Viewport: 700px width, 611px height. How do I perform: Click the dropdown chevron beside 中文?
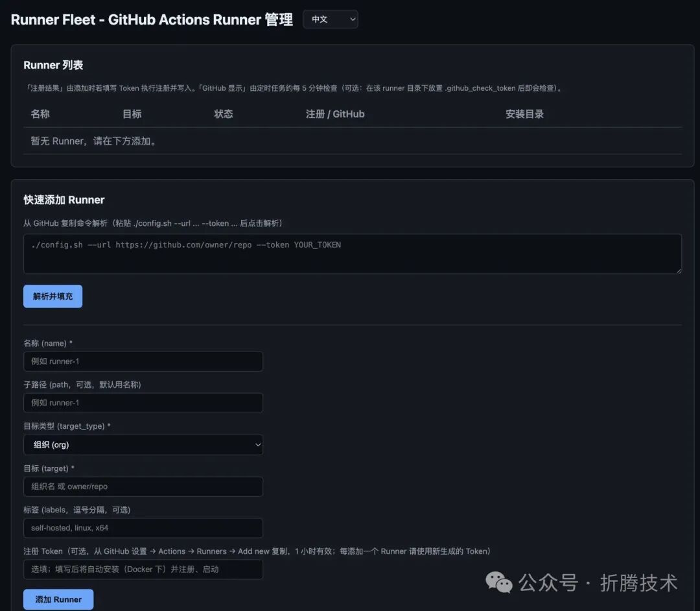click(x=352, y=19)
